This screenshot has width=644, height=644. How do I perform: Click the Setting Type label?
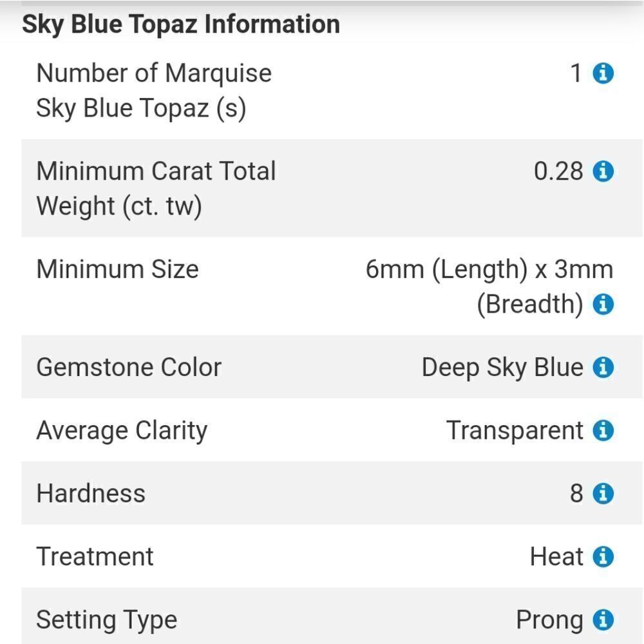point(107,621)
